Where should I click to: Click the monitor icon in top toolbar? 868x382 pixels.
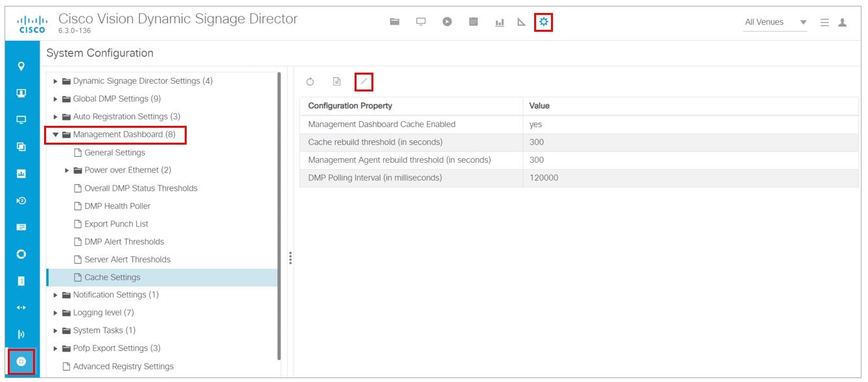tap(421, 22)
